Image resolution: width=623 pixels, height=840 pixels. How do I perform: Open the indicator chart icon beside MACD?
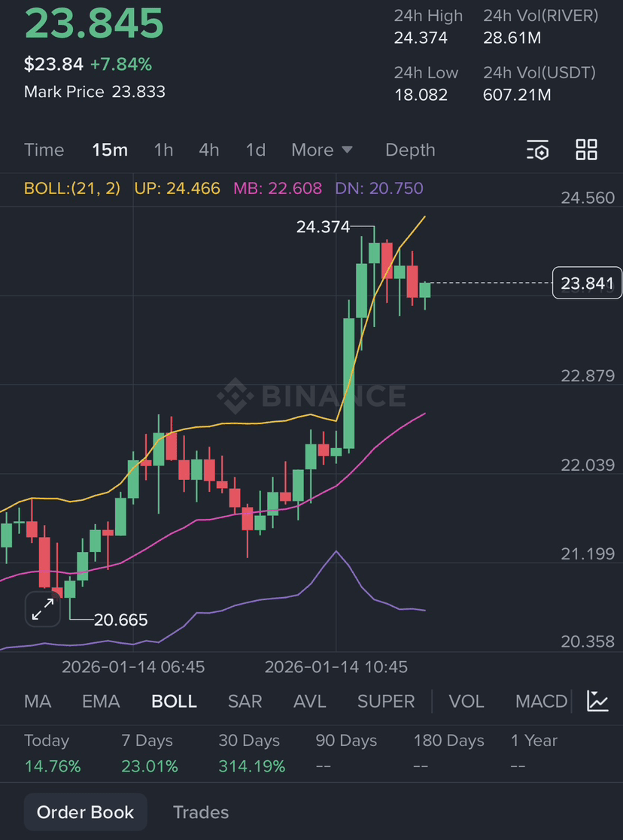pyautogui.click(x=597, y=701)
